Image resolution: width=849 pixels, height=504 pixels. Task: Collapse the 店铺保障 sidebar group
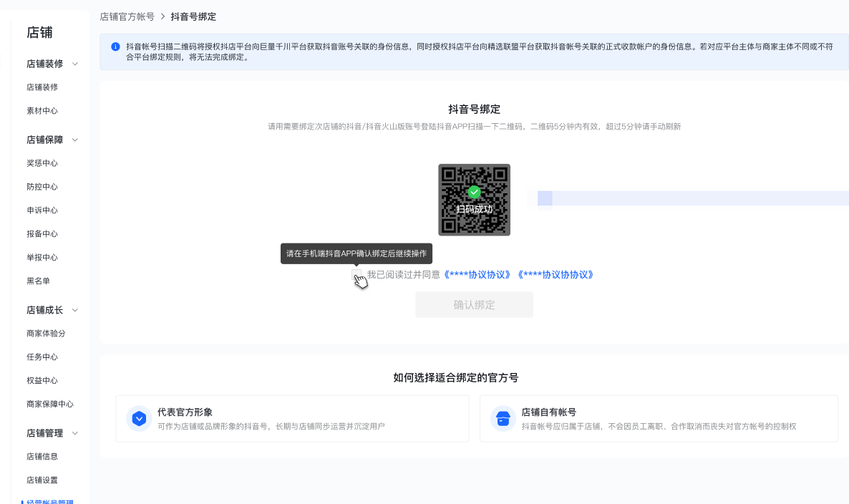[75, 140]
